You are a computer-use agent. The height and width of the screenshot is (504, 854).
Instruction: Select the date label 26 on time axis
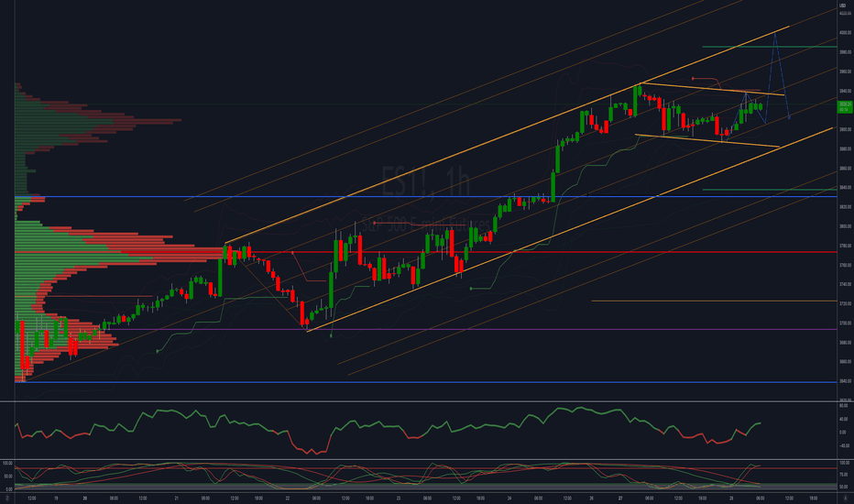[592, 498]
